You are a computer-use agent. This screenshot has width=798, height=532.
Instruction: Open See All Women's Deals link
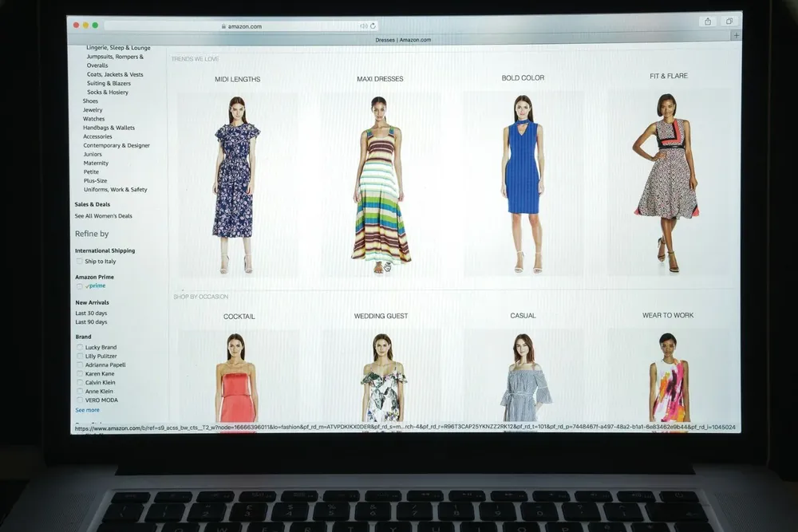[103, 216]
